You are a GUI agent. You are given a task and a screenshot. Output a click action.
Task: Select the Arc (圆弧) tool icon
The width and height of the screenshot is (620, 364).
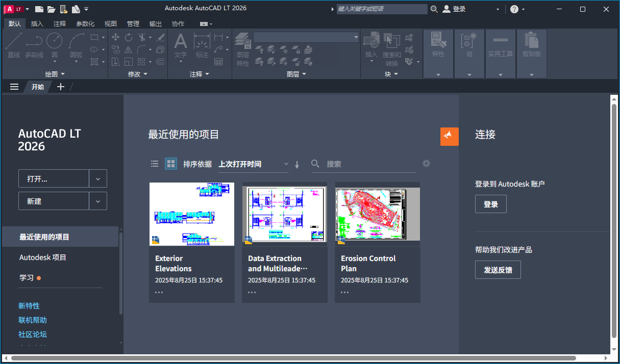[76, 40]
